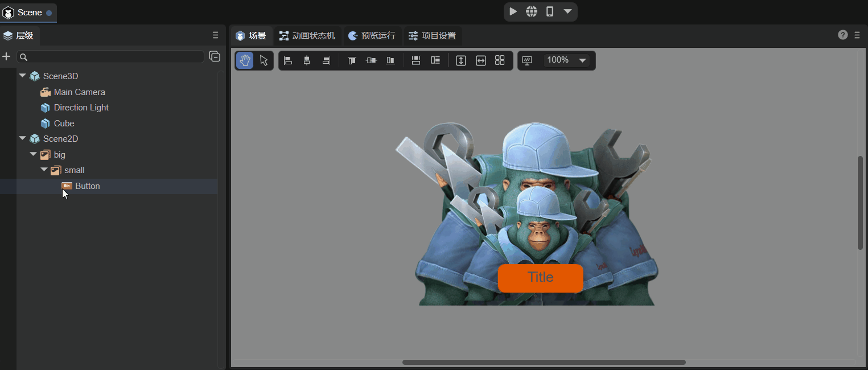Image resolution: width=868 pixels, height=370 pixels.
Task: Click the grid layout icon in toolbar
Action: pyautogui.click(x=500, y=61)
